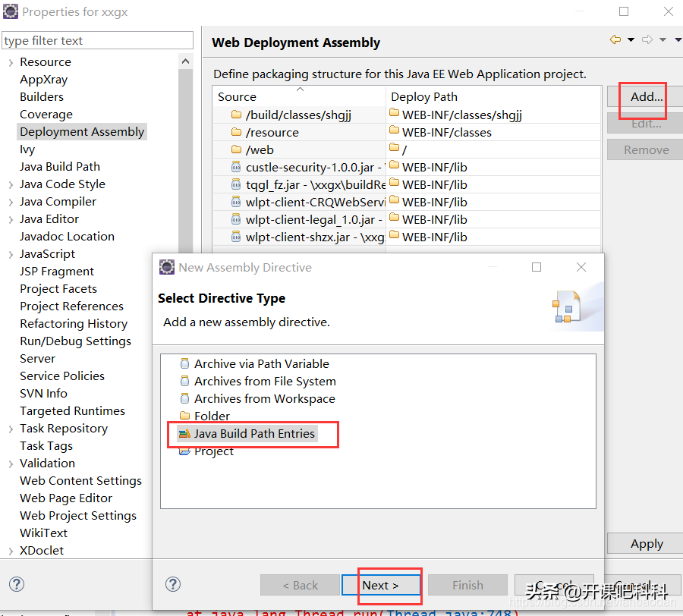Click the wlpt-client-legal_1.0.jar icon
Viewport: 683px width, 616px height.
click(x=236, y=219)
